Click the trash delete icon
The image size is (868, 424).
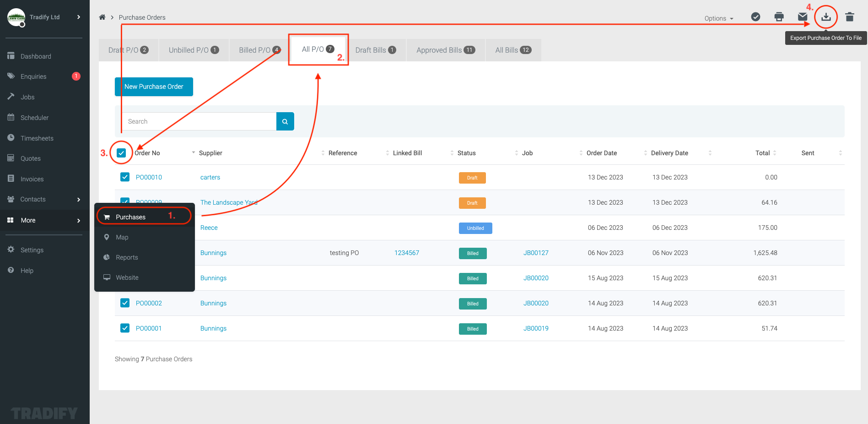point(849,17)
